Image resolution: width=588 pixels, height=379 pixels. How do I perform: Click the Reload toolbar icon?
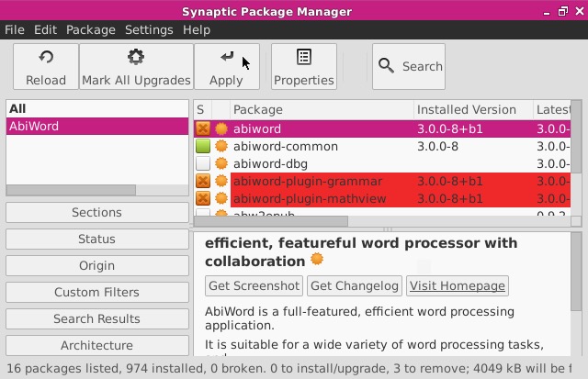tap(45, 59)
